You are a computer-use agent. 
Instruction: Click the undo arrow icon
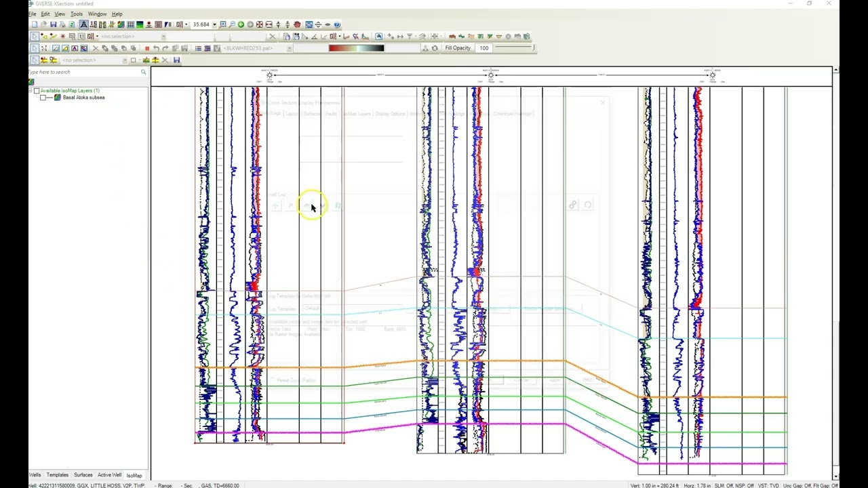pos(156,48)
